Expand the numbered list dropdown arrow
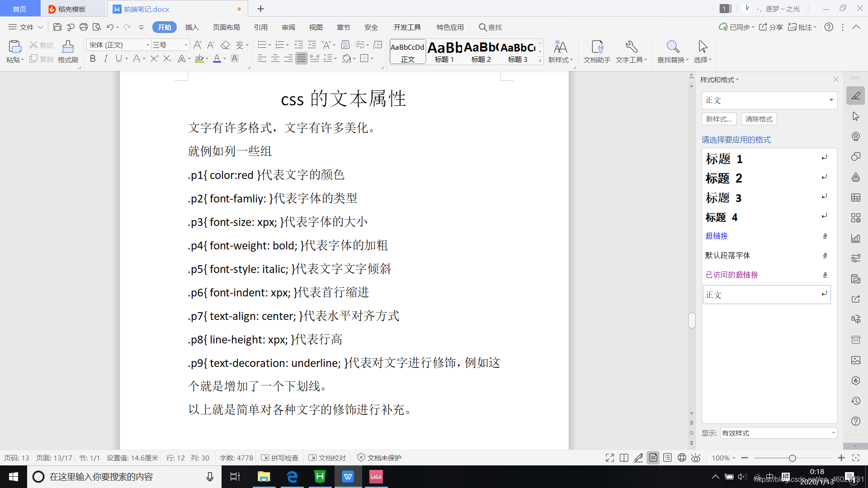This screenshot has width=868, height=488. pyautogui.click(x=288, y=45)
